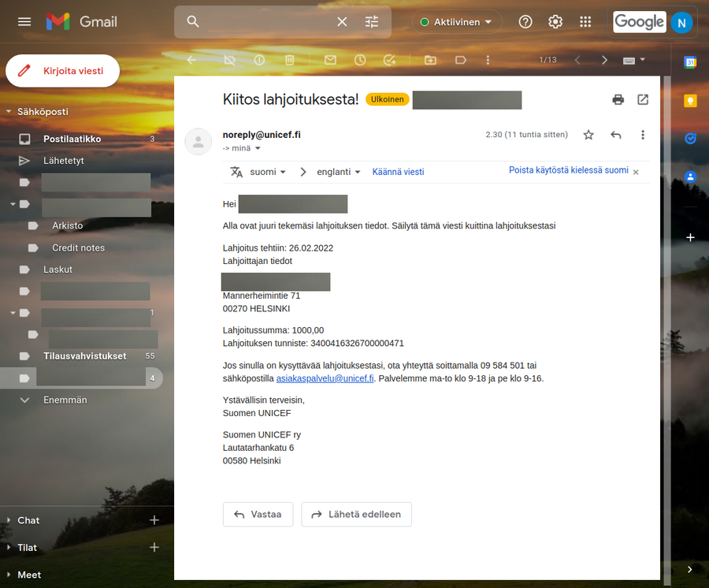Snooze this email with clock icon
This screenshot has height=588, width=709.
360,60
